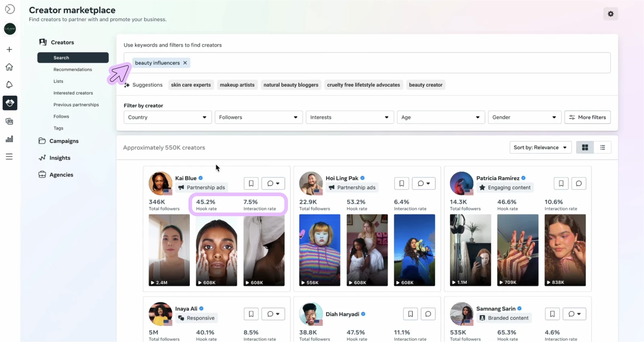Open the content library icon in left rail
This screenshot has height=342, width=644.
9,121
